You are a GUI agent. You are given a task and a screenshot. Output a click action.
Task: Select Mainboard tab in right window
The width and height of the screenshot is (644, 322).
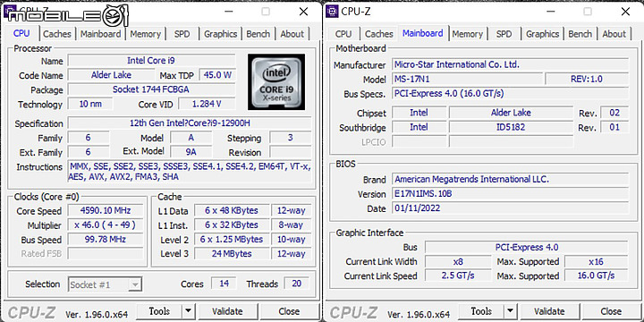point(422,33)
